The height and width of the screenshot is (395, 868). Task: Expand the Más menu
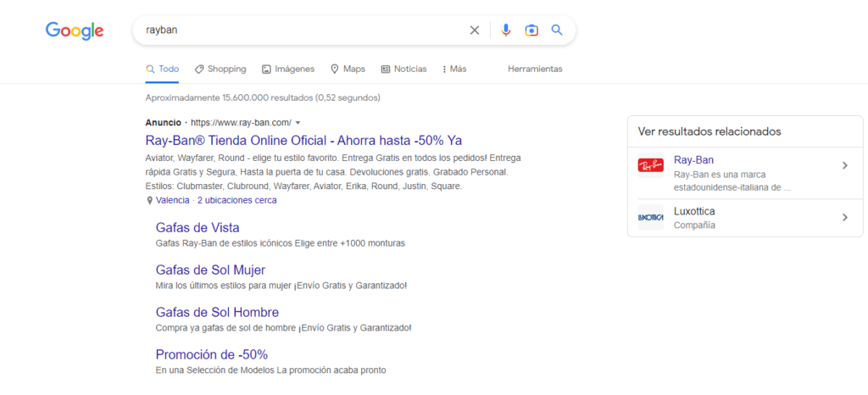click(x=454, y=70)
